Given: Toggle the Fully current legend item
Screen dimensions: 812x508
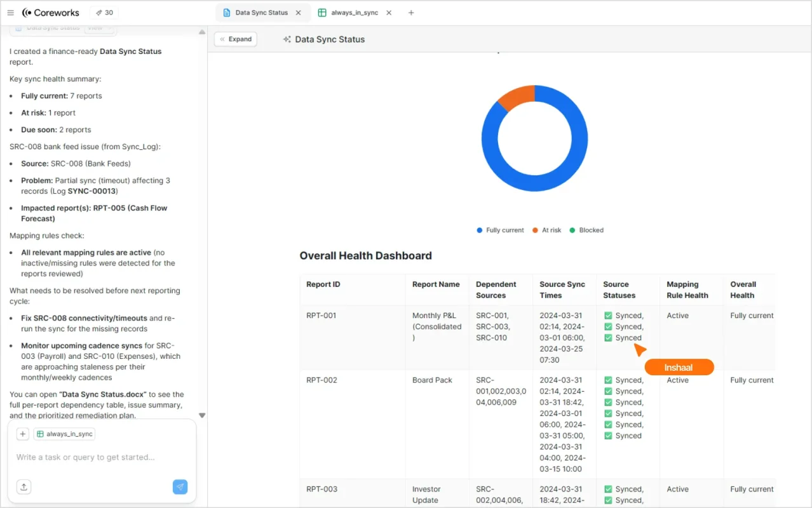Looking at the screenshot, I should tap(500, 230).
